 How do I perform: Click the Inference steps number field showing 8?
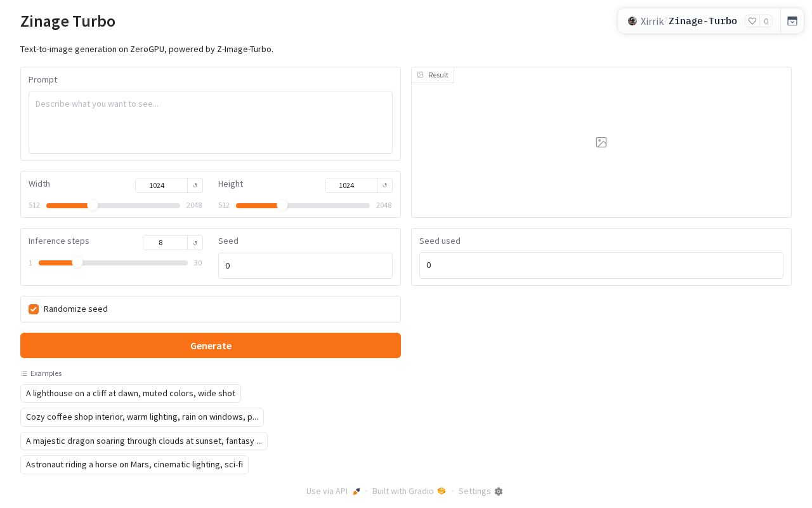pyautogui.click(x=165, y=243)
